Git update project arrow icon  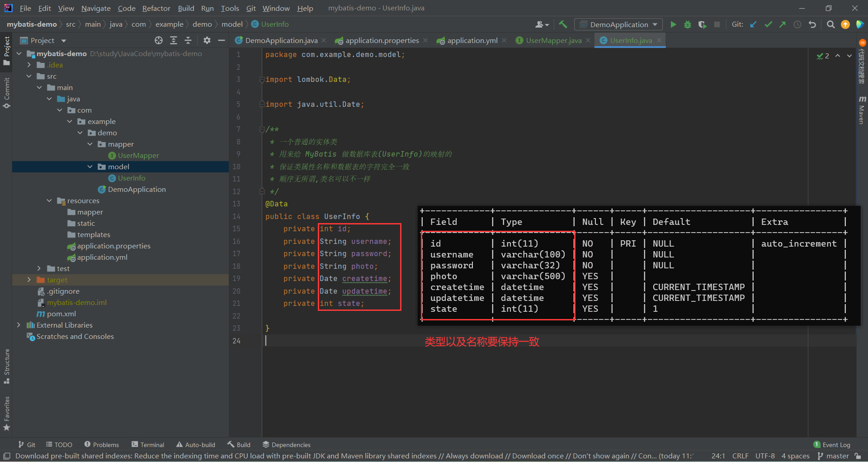(x=753, y=24)
